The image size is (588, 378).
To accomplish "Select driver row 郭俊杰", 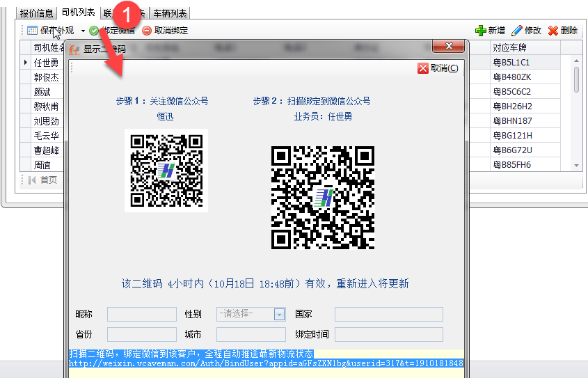I will pyautogui.click(x=47, y=77).
